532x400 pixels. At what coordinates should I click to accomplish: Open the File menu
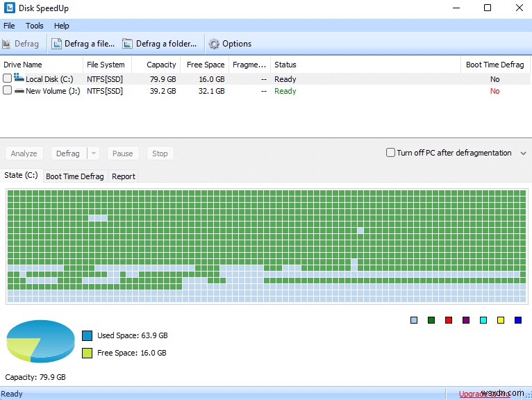point(9,26)
